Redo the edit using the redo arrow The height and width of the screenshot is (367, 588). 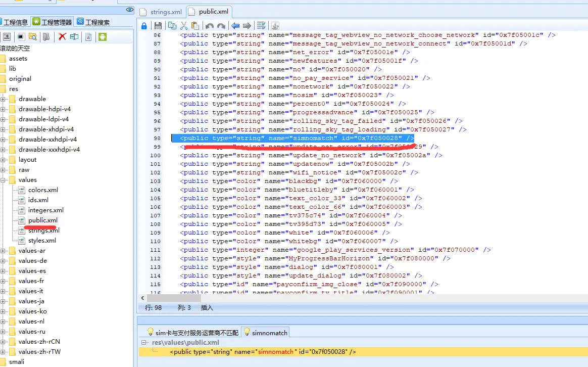pyautogui.click(x=221, y=26)
